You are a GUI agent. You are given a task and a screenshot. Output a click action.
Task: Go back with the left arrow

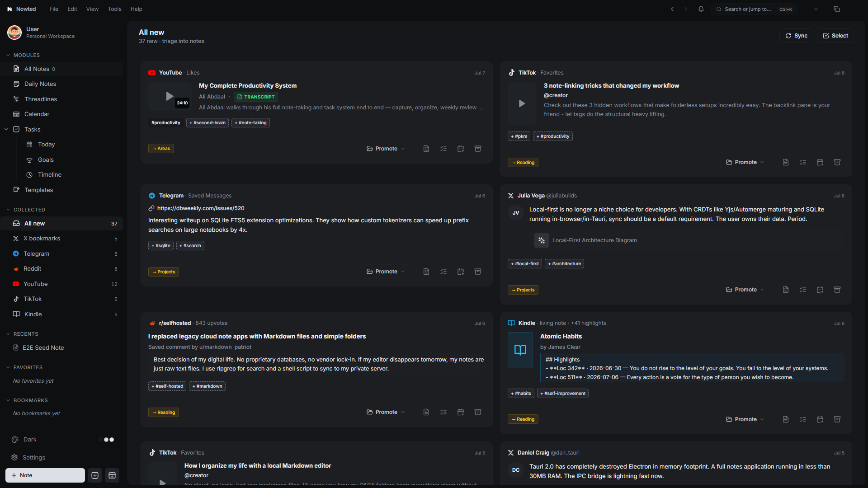point(672,9)
